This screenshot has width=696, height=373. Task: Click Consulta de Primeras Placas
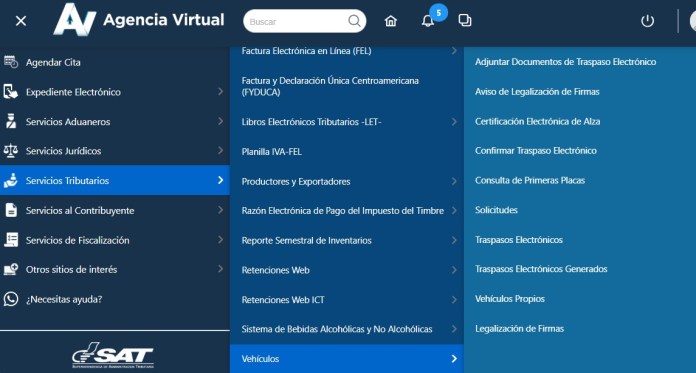click(x=530, y=180)
